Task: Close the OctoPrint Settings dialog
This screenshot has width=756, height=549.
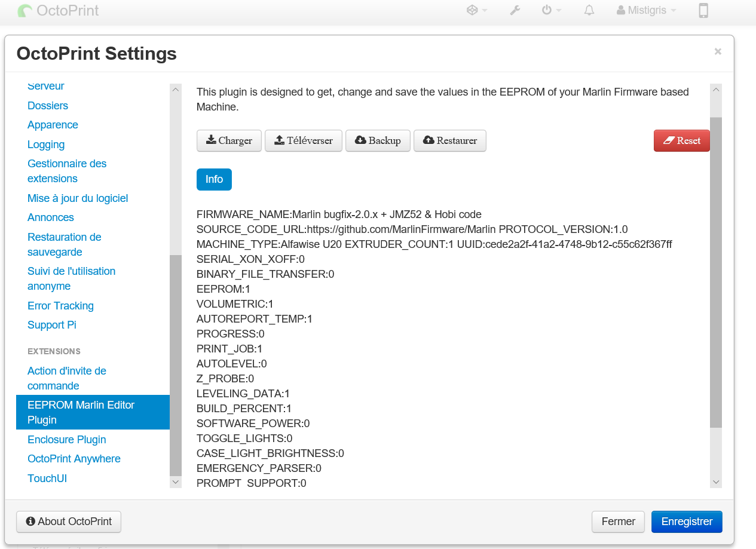Action: [x=718, y=51]
